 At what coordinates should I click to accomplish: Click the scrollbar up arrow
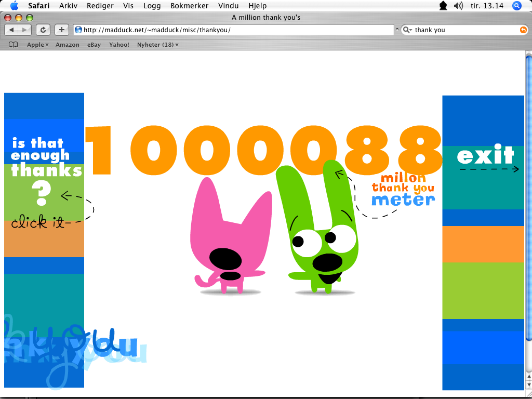pos(528,377)
